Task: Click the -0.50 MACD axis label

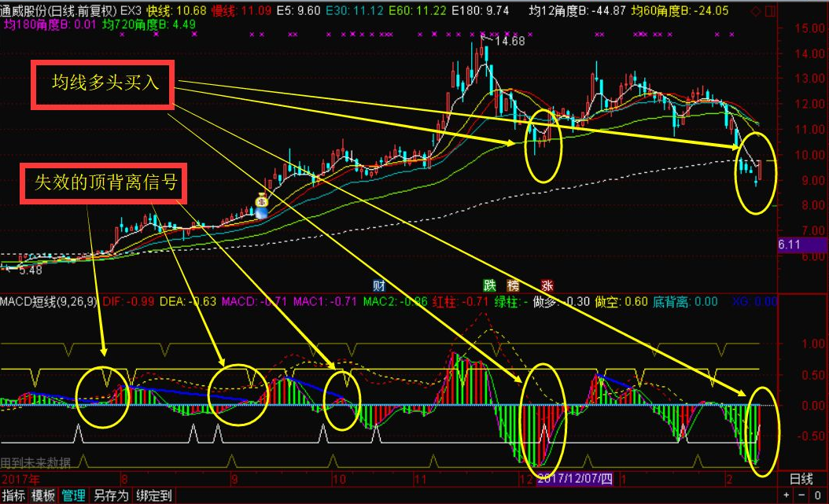Action: [810, 436]
